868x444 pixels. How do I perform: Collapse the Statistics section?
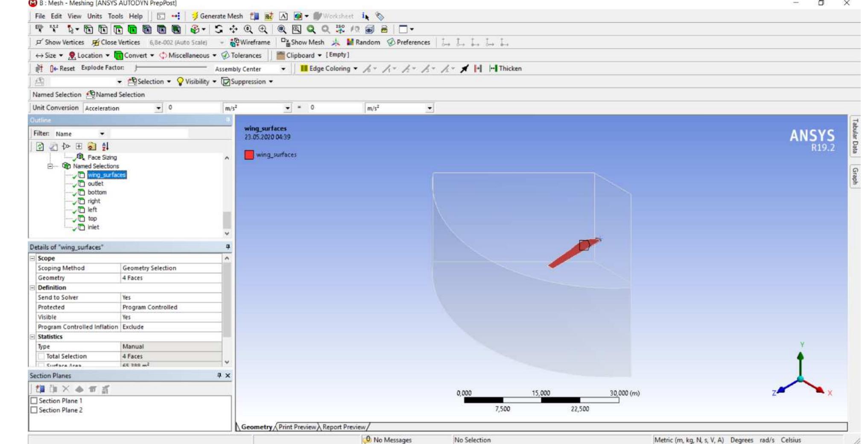coord(32,337)
